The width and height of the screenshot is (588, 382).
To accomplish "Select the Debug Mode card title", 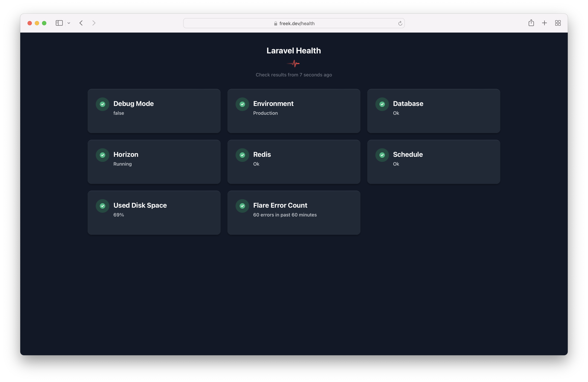I will (133, 104).
